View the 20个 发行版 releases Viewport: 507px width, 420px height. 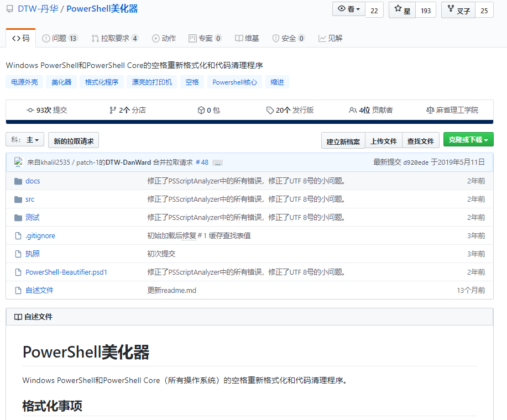tap(290, 110)
